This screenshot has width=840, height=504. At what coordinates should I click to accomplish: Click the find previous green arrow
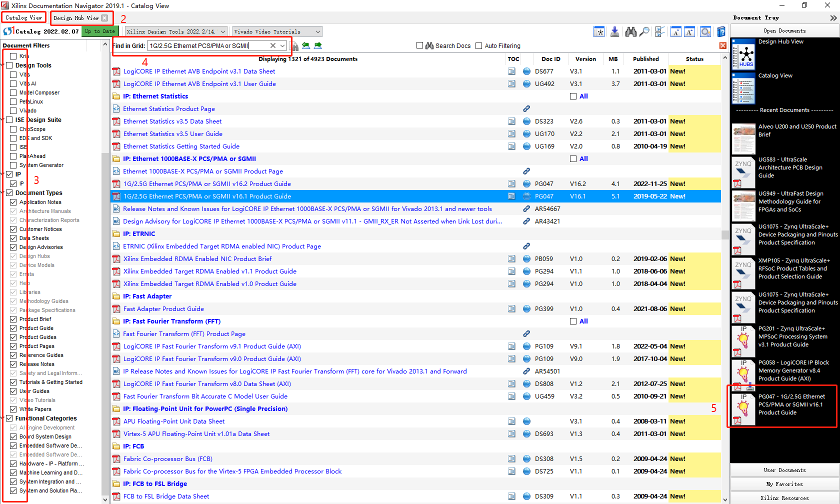(306, 45)
